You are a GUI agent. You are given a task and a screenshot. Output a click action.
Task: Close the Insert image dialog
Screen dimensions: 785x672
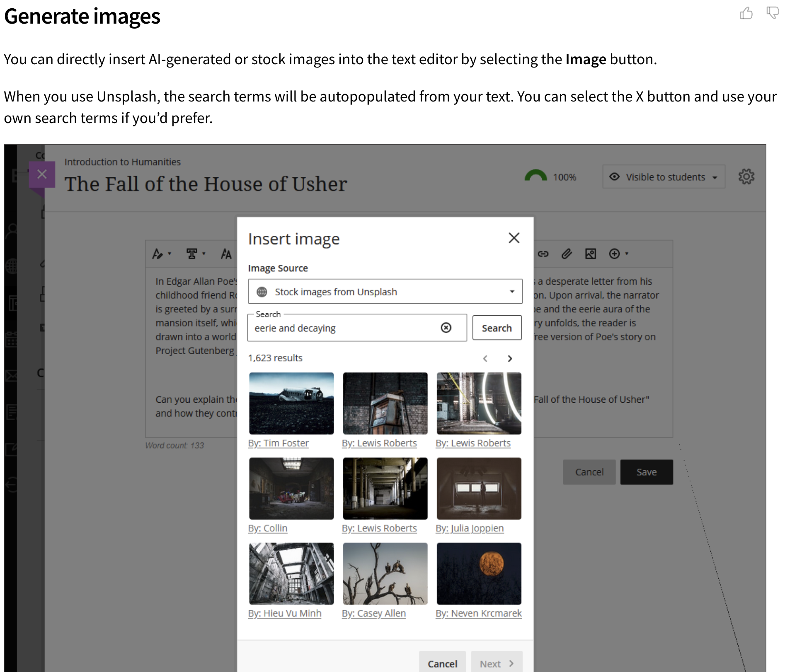[514, 238]
